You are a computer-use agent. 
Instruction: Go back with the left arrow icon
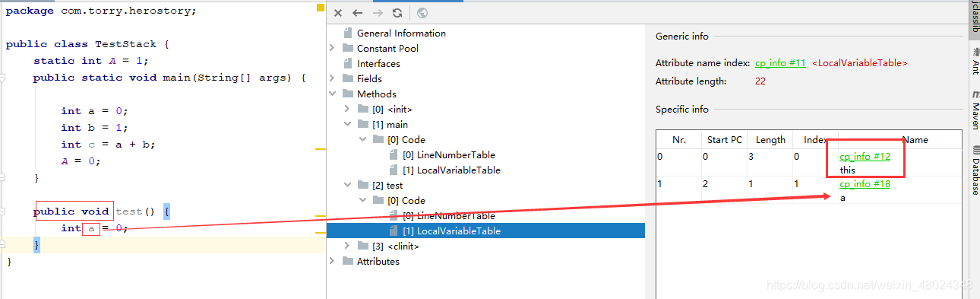[357, 13]
